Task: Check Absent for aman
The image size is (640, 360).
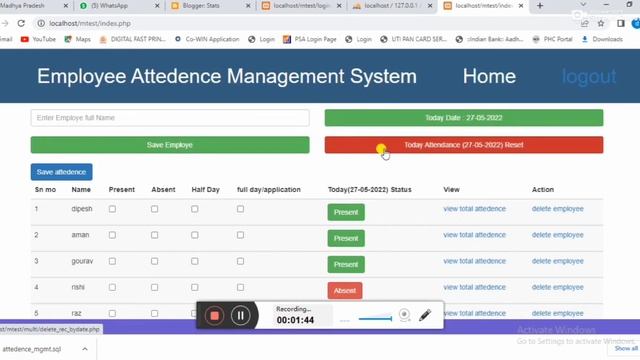Action: [154, 235]
